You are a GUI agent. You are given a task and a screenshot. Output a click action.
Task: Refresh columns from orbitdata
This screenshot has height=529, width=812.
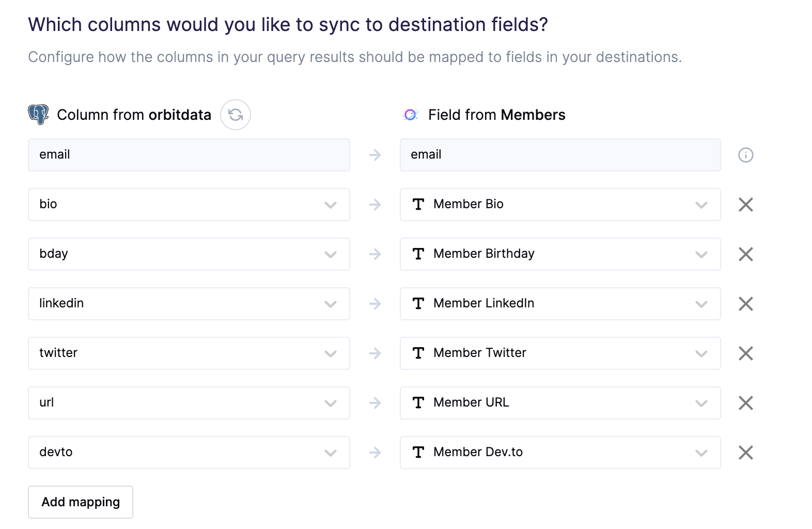(x=236, y=115)
